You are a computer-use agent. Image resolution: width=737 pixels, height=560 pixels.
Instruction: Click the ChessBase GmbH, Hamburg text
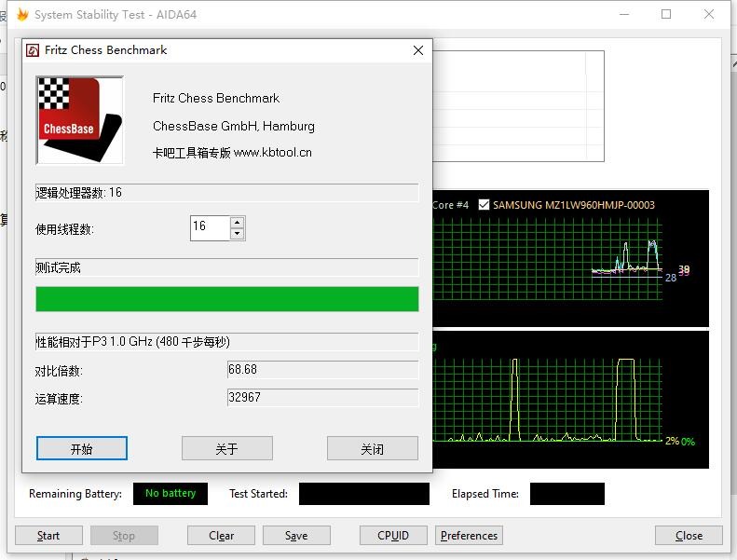point(234,126)
